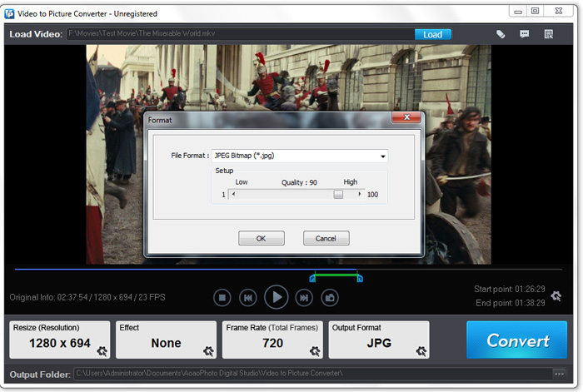Click the 'Original Info' text
The width and height of the screenshot is (583, 392).
(x=87, y=297)
